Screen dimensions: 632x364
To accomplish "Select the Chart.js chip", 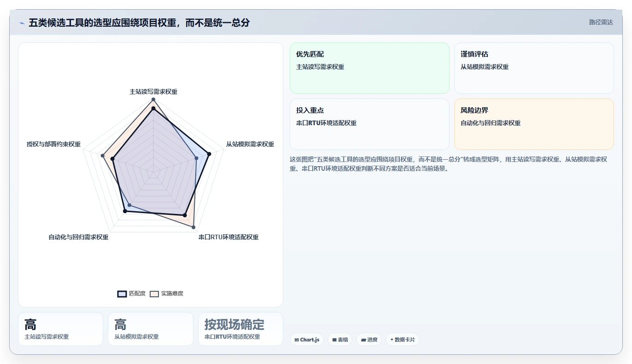I will [307, 340].
